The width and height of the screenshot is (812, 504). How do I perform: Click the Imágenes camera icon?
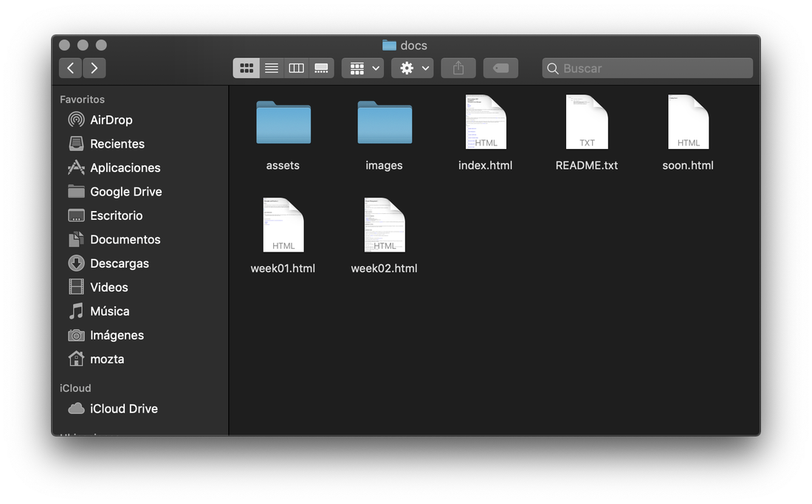[x=76, y=335]
